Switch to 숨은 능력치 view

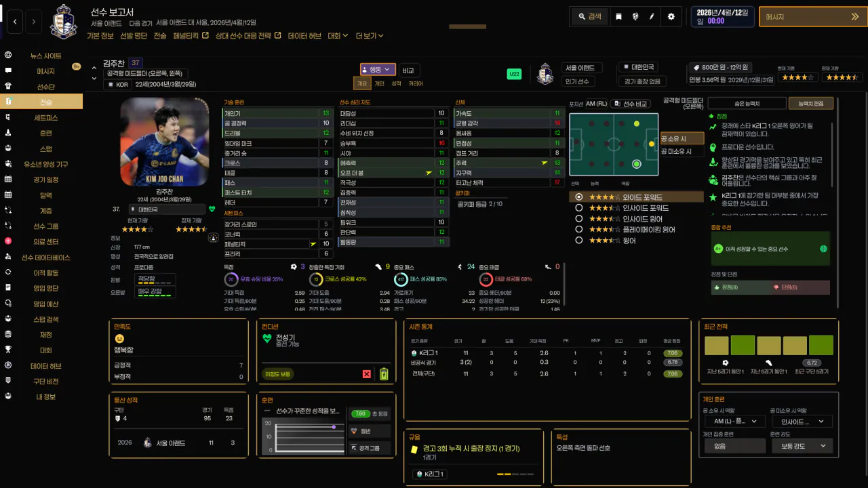tap(747, 104)
